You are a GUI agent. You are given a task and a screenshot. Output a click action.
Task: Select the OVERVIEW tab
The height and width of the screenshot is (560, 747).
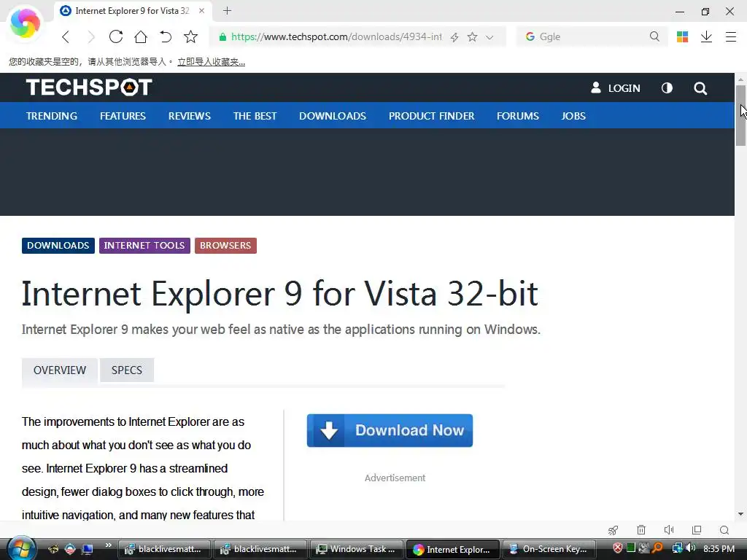[x=60, y=370]
